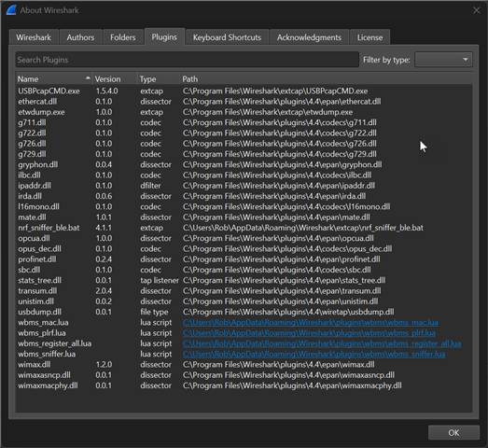Select the usbdump.dll plugin name

(x=40, y=312)
